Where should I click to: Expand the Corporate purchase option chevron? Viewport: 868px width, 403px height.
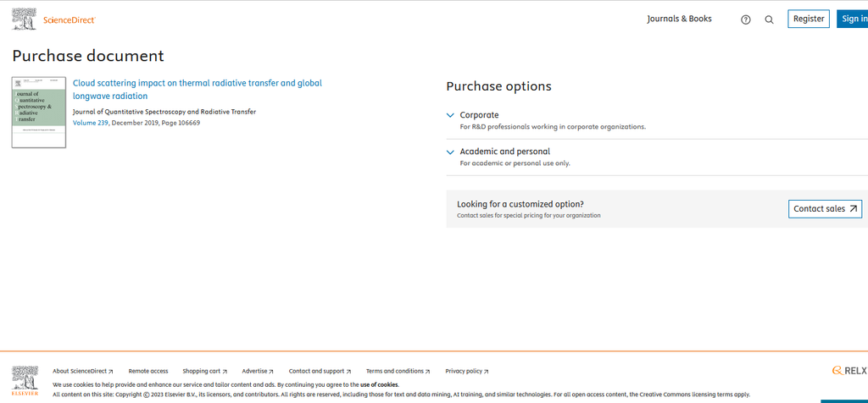pos(451,115)
